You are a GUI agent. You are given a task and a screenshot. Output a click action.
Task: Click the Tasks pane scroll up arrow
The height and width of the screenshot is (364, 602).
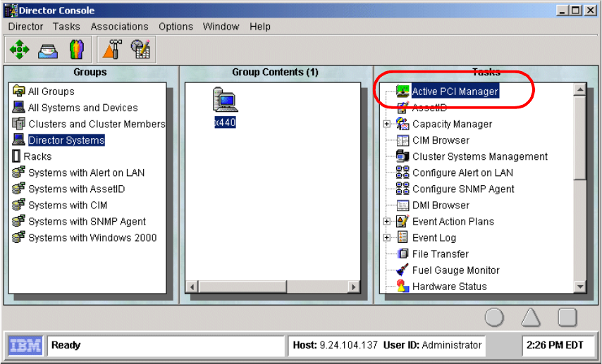579,89
